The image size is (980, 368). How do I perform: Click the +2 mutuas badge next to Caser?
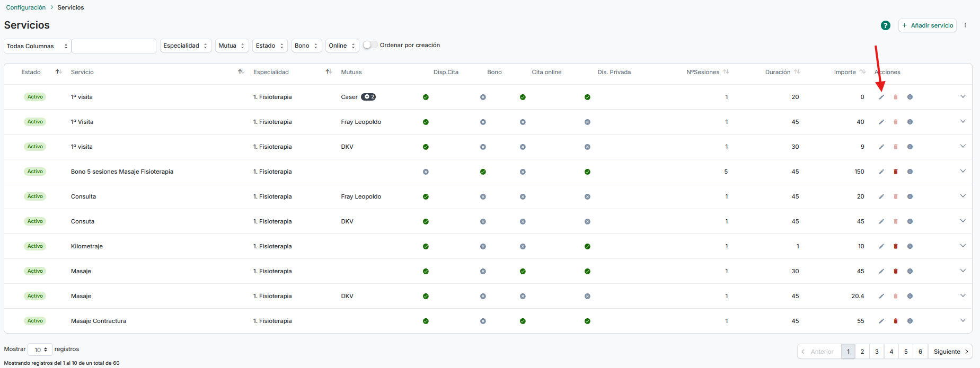(x=368, y=97)
